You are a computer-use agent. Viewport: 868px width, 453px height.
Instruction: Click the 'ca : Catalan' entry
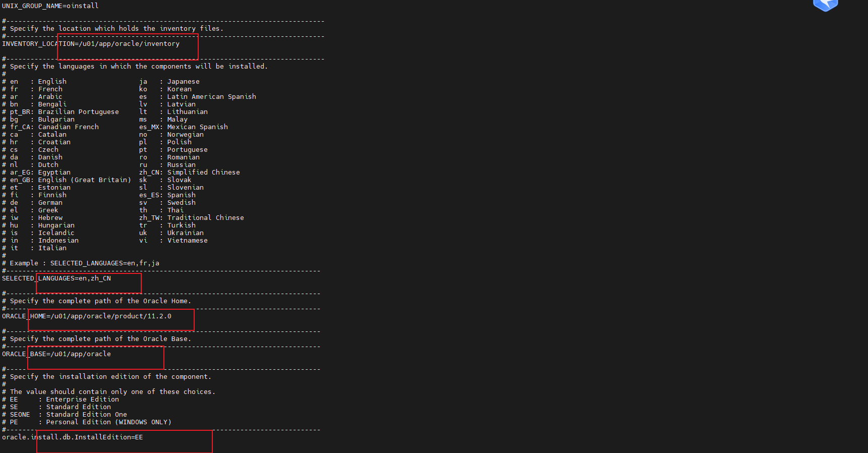tap(38, 135)
